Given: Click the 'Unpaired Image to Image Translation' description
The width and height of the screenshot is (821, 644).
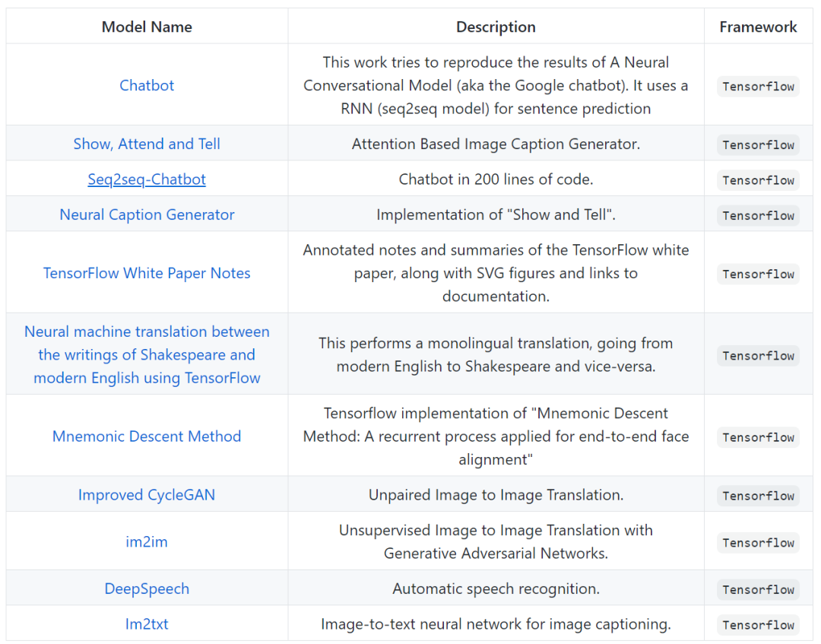Looking at the screenshot, I should point(496,495).
